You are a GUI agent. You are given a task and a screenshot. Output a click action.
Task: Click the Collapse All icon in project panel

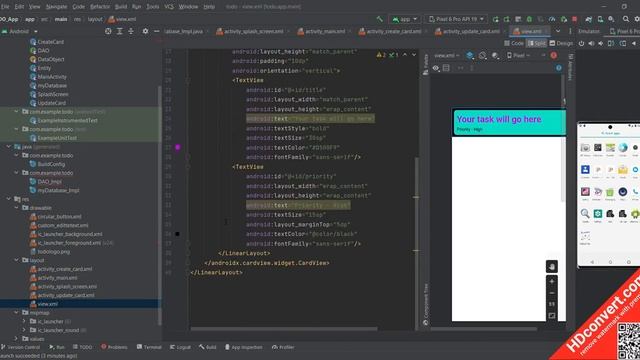[x=131, y=31]
